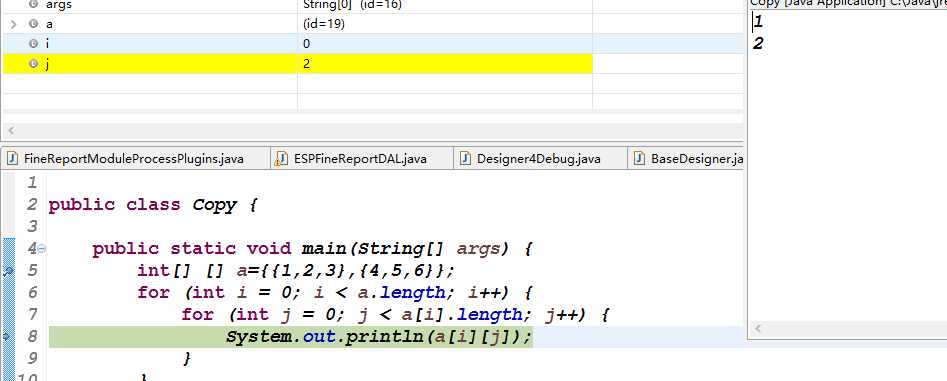Screen dimensions: 947x381
Task: Click the current instruction pointer arrow at line 8
Action: (7, 337)
